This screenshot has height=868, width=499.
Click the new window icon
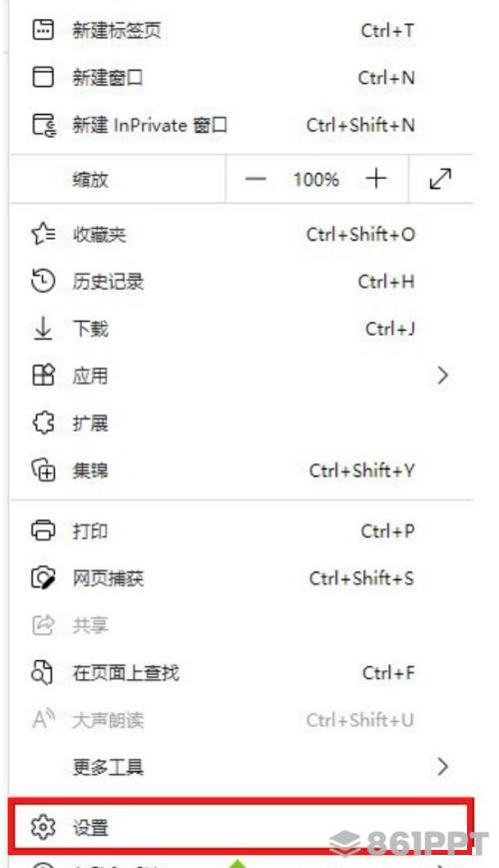(43, 77)
